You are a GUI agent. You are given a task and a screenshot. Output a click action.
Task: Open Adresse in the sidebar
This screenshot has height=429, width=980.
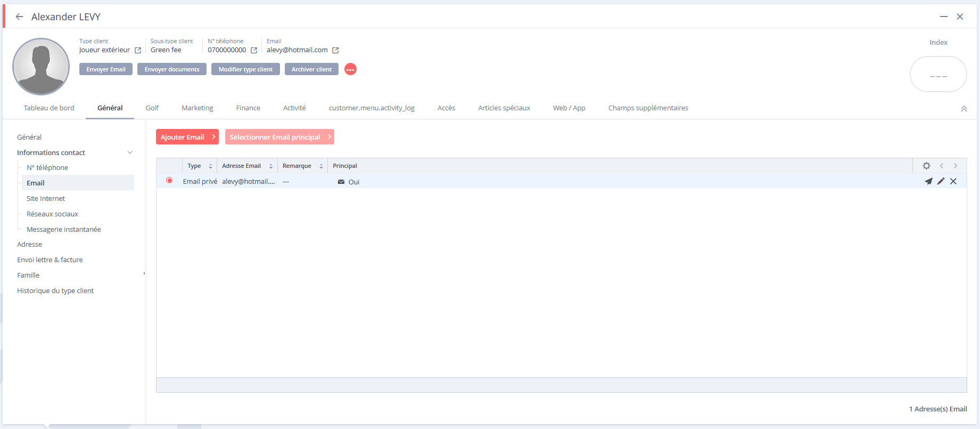pos(29,244)
